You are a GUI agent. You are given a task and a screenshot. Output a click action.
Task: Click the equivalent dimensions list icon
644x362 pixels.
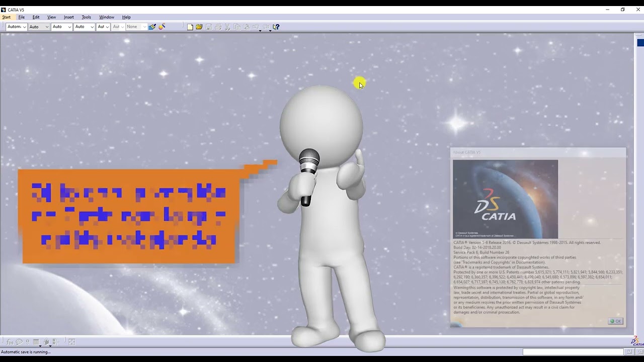[56, 342]
